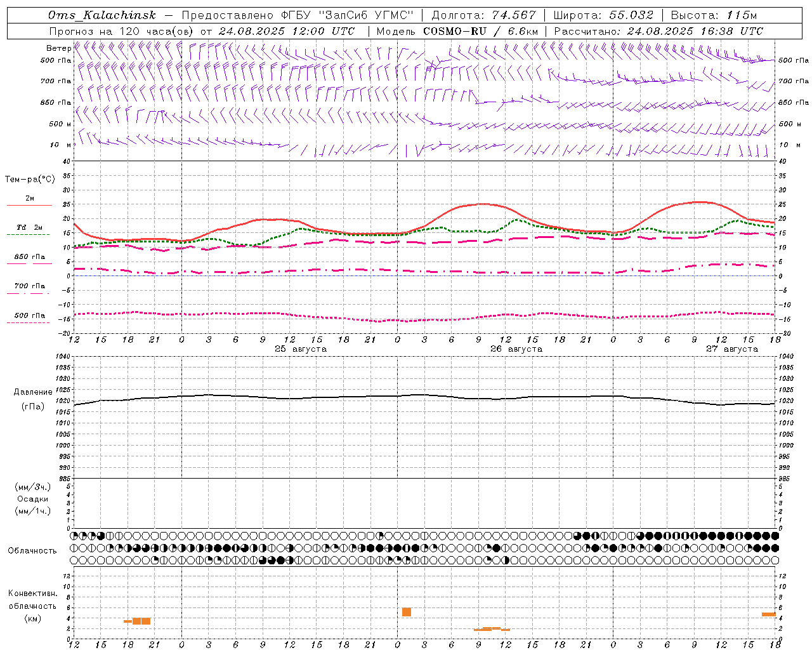This screenshot has width=812, height=650.
Task: Click the '(мм/1ч.)' precipitation unit label
Action: point(33,511)
